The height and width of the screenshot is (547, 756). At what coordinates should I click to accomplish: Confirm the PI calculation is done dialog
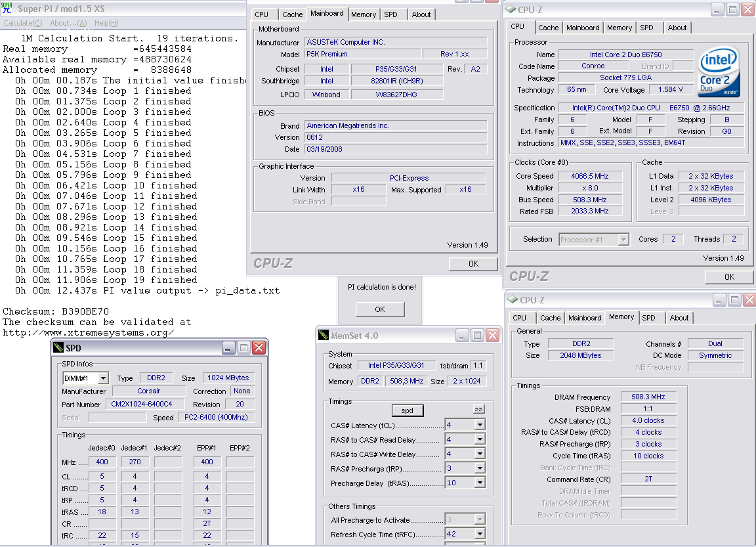click(380, 309)
